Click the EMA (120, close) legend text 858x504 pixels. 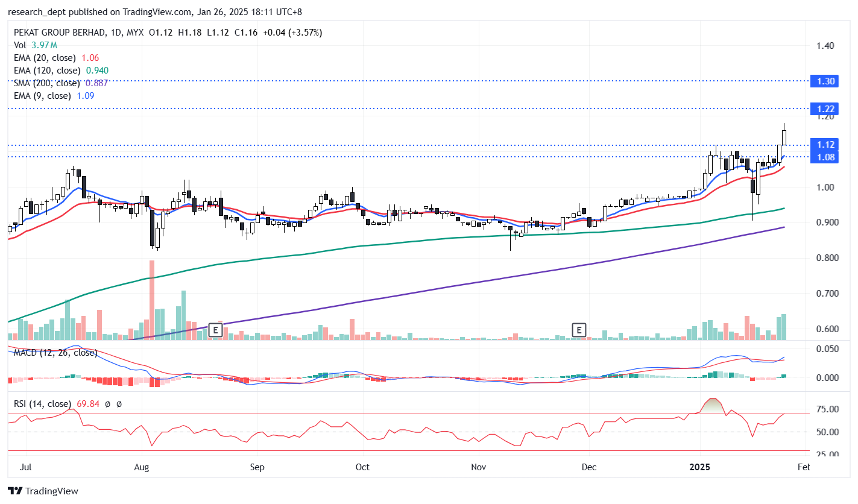click(x=47, y=71)
